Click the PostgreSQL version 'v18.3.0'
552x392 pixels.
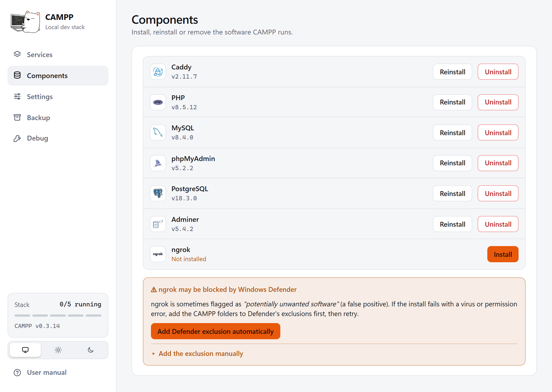[184, 198]
